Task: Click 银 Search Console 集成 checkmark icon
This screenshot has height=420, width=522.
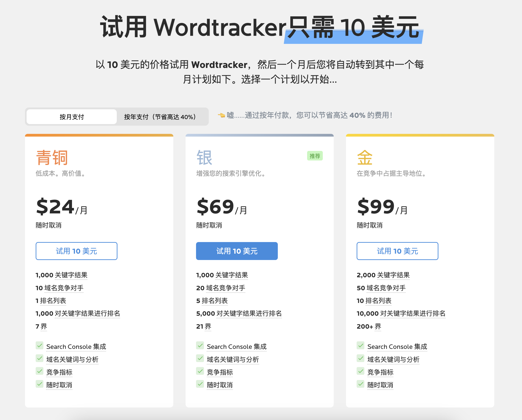Action: [x=200, y=345]
